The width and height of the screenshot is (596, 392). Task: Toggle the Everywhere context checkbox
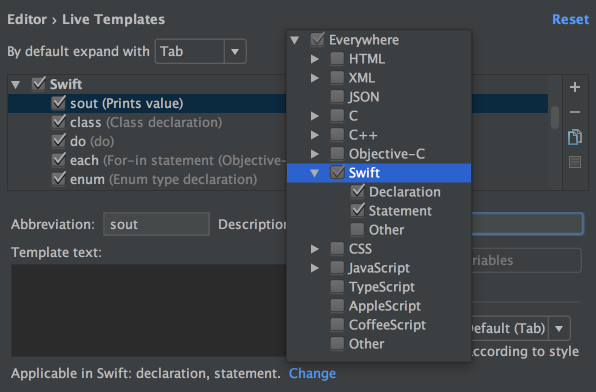pyautogui.click(x=317, y=40)
